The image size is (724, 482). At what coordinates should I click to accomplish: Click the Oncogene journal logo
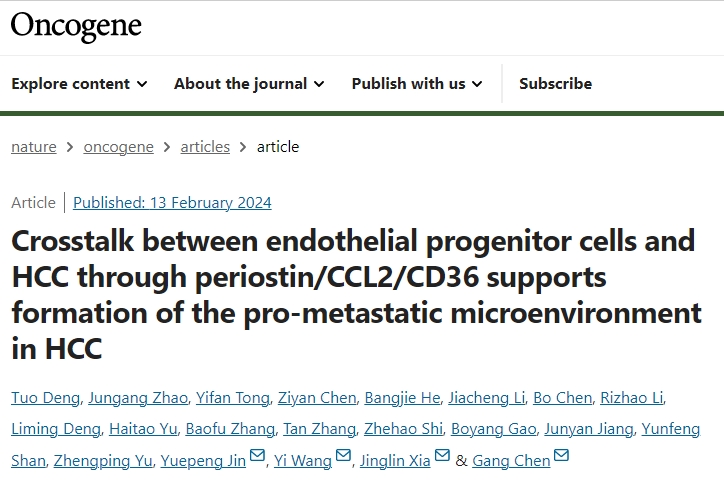pos(76,26)
